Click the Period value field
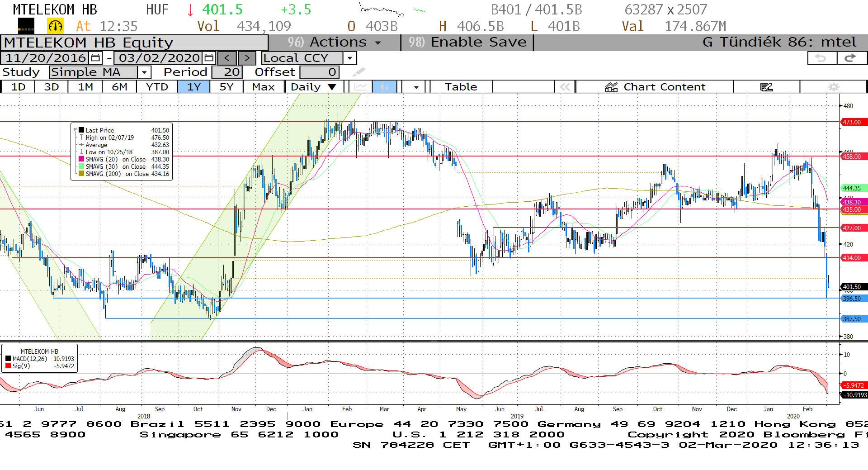The image size is (868, 470). click(227, 72)
